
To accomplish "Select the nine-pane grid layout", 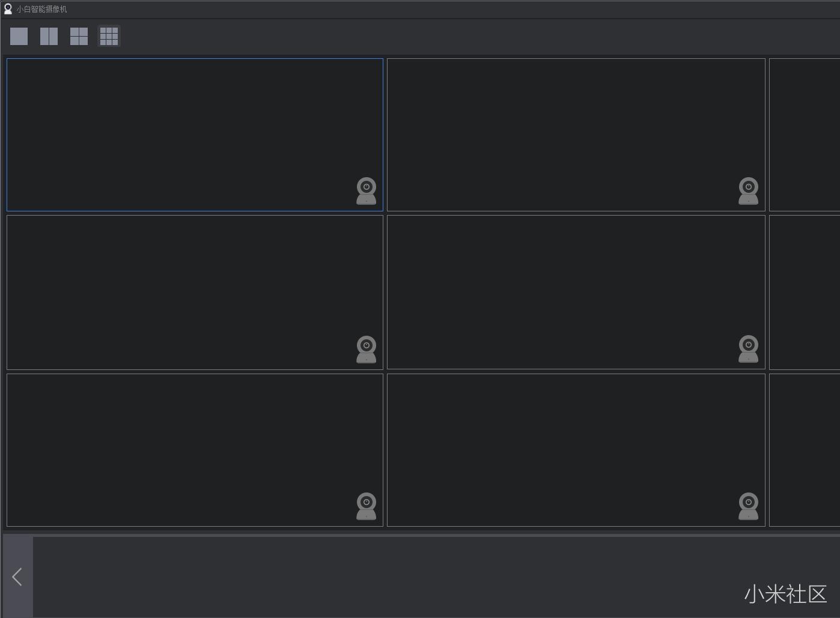I will (x=109, y=36).
